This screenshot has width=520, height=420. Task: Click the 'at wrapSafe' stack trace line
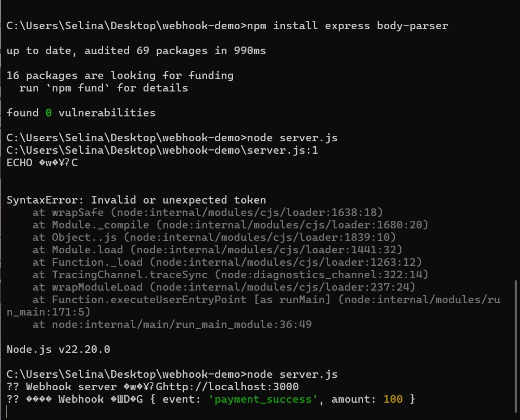point(207,213)
